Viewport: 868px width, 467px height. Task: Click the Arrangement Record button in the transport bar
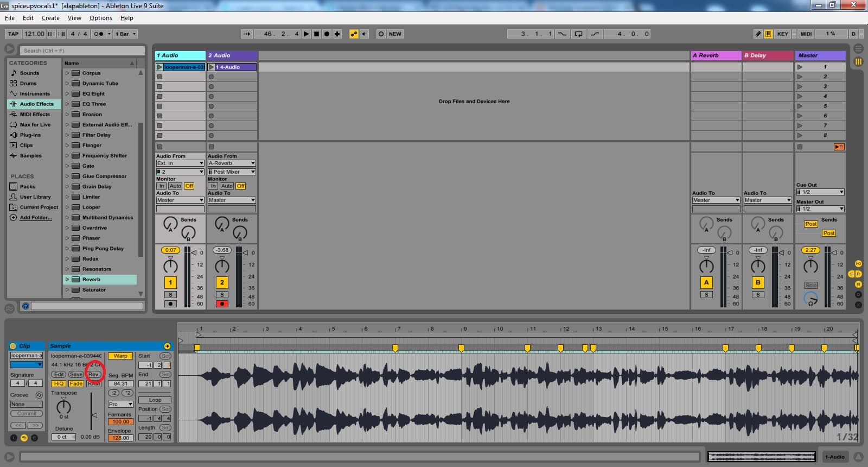(327, 34)
